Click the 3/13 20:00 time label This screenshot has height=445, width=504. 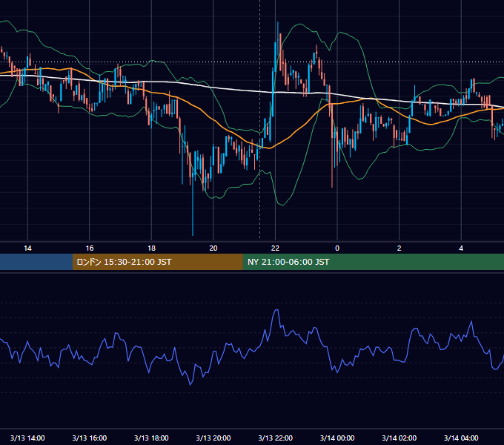coord(213,438)
